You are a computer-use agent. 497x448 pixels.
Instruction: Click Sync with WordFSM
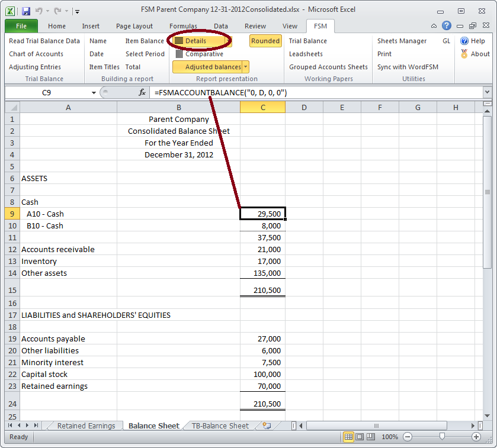pos(408,67)
